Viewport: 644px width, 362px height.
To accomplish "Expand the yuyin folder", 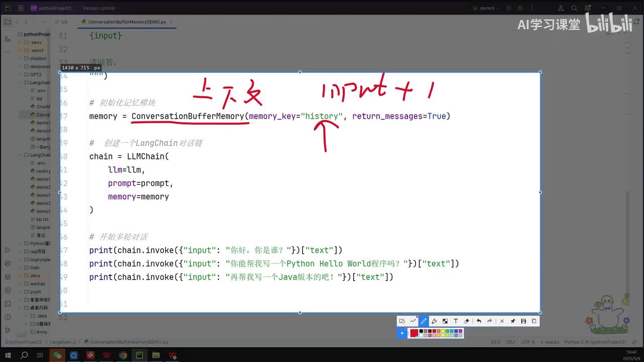I will coord(20,292).
